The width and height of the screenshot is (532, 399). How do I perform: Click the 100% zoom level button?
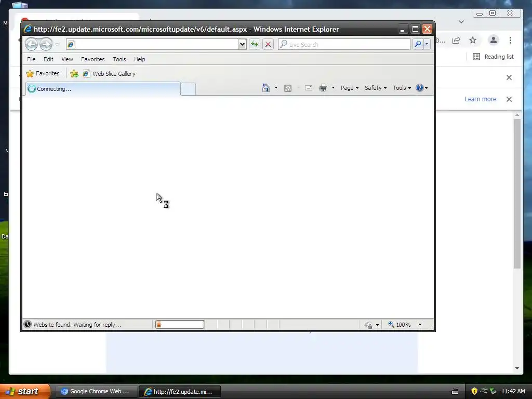(400, 325)
